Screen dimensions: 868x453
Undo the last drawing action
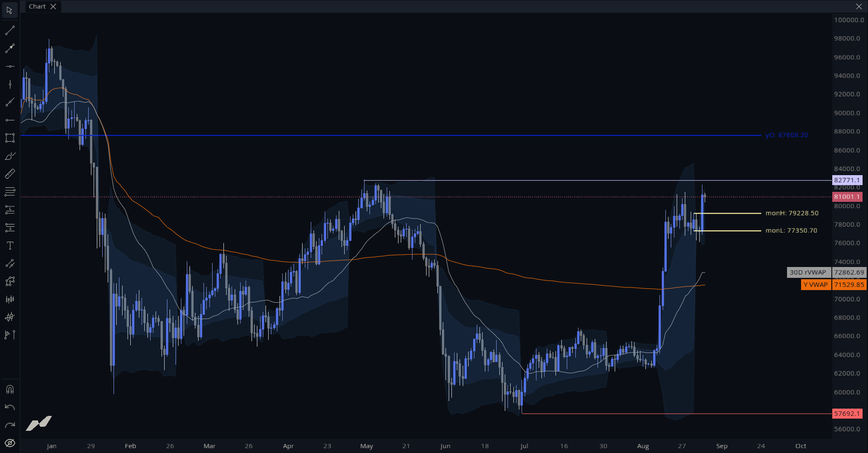tap(9, 407)
